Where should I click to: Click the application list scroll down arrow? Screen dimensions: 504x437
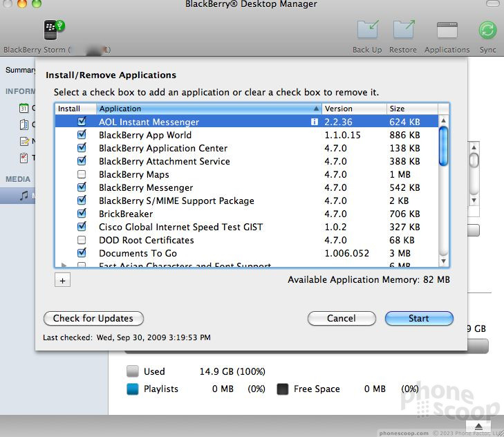pos(443,261)
